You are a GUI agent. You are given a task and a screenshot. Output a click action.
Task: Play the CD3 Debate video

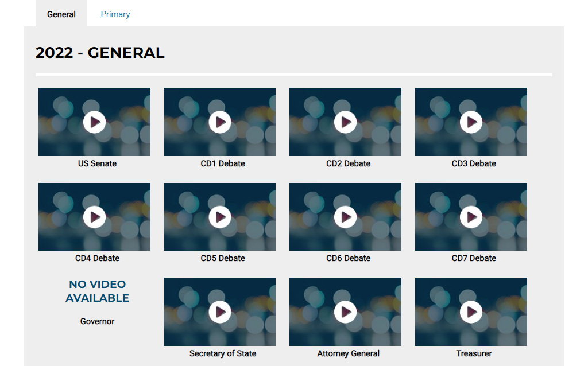tap(471, 122)
